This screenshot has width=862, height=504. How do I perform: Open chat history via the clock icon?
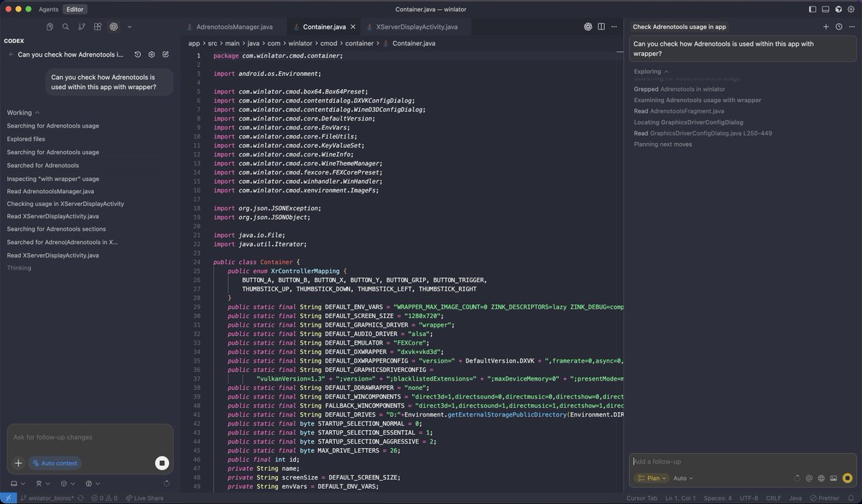838,27
